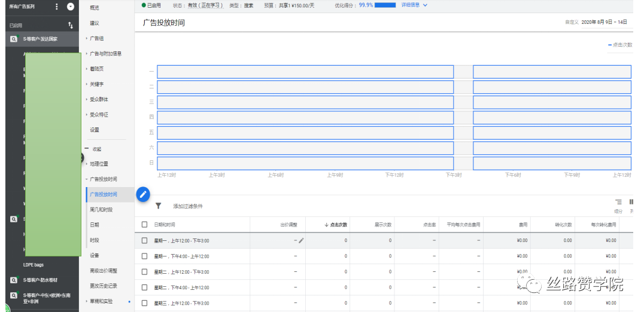Open the 日期 sub-item

click(x=95, y=225)
